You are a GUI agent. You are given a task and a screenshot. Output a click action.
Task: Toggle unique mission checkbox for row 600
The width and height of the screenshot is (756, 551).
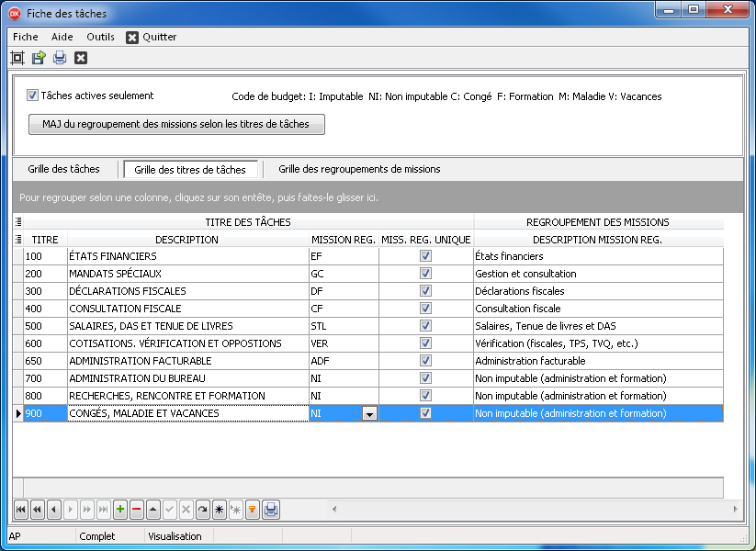click(425, 343)
